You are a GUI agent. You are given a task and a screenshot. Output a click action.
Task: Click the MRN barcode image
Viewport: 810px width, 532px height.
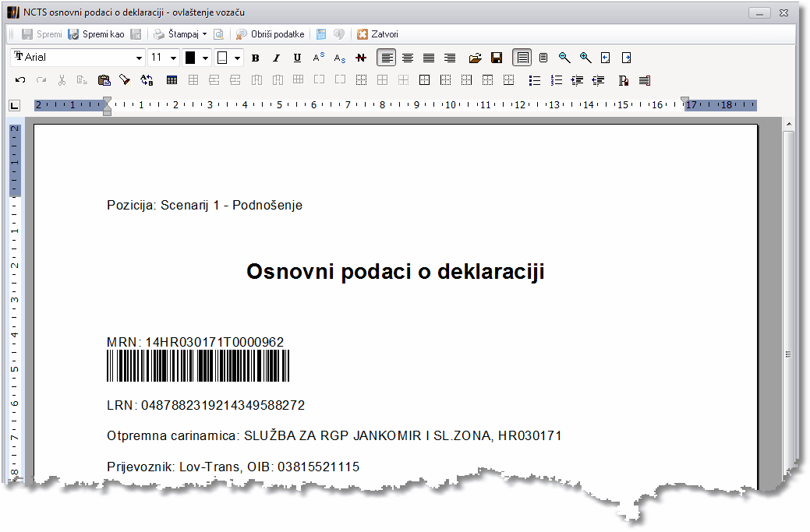pyautogui.click(x=198, y=366)
